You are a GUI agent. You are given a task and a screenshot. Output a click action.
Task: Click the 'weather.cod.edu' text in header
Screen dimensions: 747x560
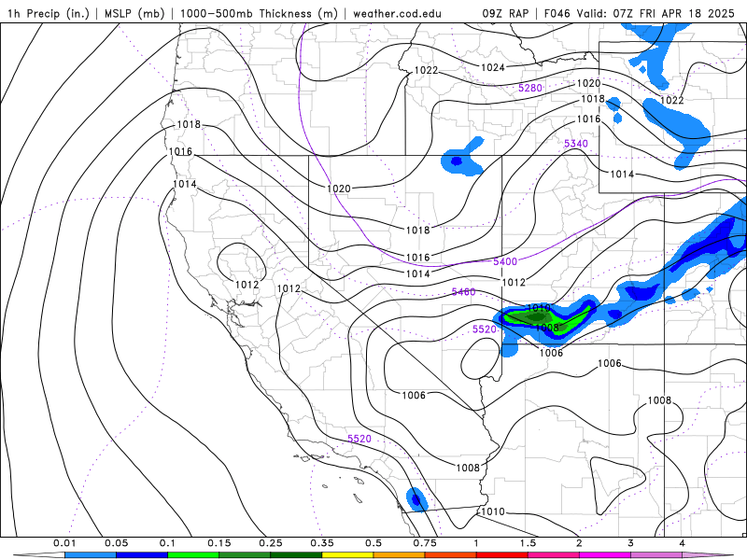pos(397,13)
